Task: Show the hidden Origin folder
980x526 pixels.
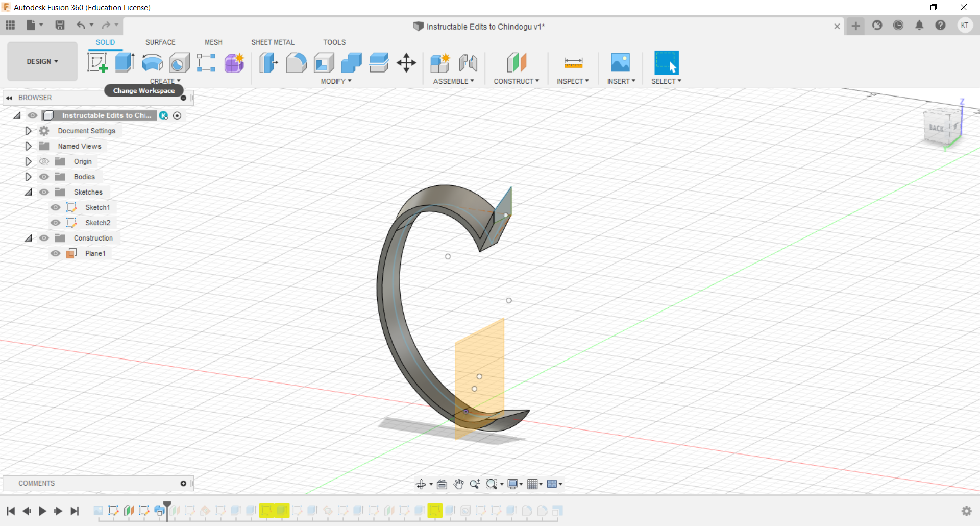Action: coord(44,161)
